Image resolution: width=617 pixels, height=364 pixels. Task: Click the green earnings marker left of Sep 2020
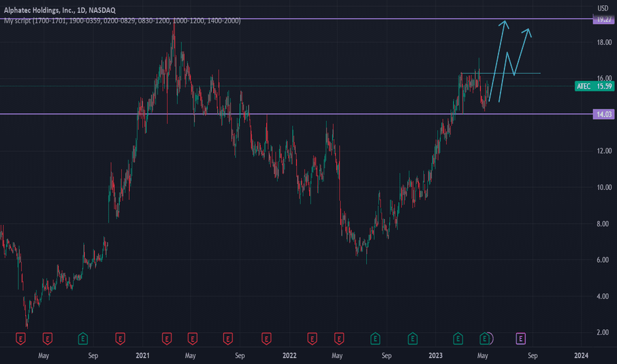coord(83,338)
